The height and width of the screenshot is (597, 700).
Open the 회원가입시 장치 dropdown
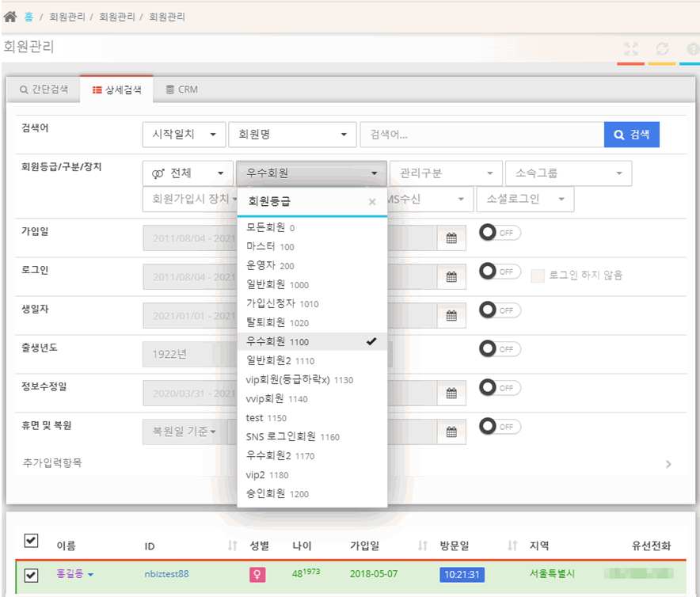point(190,200)
